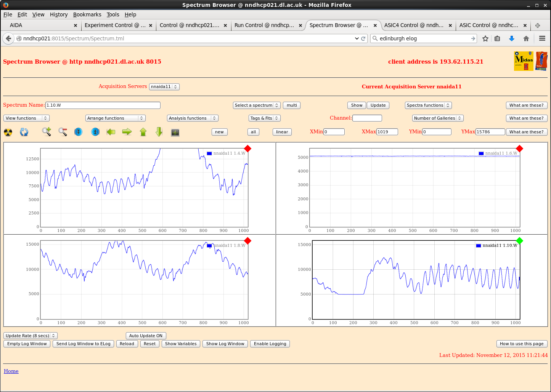Toggle the Auto Update ON button
The image size is (551, 392).
[x=146, y=336]
